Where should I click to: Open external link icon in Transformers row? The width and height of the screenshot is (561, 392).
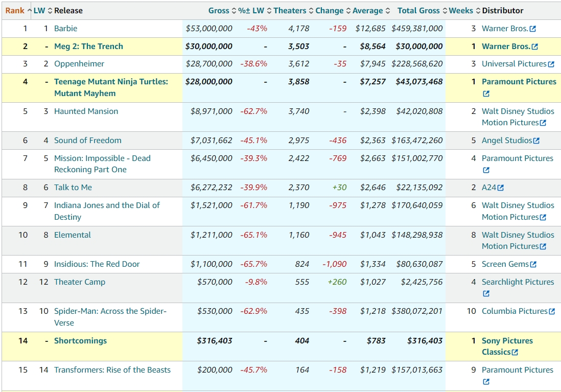(x=486, y=382)
